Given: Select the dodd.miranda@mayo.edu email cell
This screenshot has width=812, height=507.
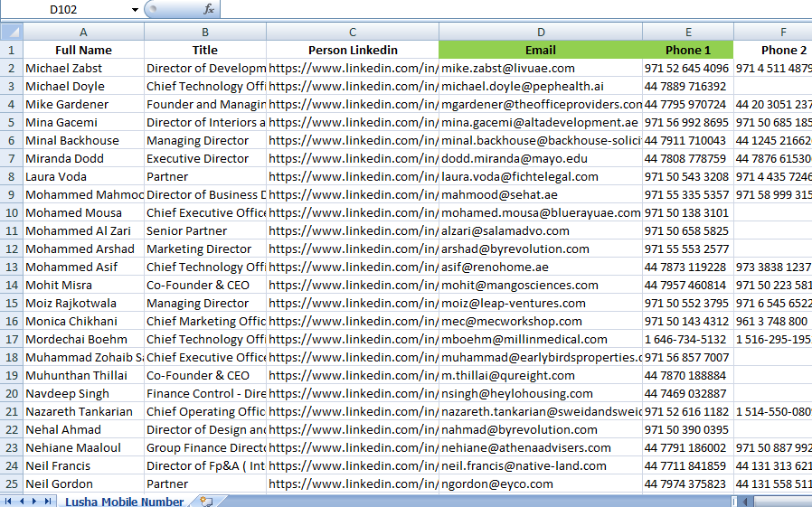Looking at the screenshot, I should tap(541, 159).
